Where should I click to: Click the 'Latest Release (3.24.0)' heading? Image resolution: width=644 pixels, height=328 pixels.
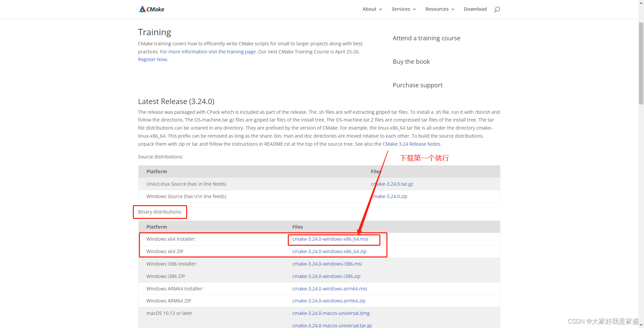coord(176,101)
